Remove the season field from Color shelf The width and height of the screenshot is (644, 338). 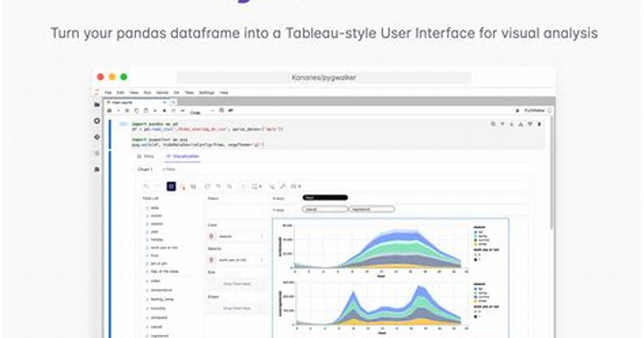[x=212, y=236]
